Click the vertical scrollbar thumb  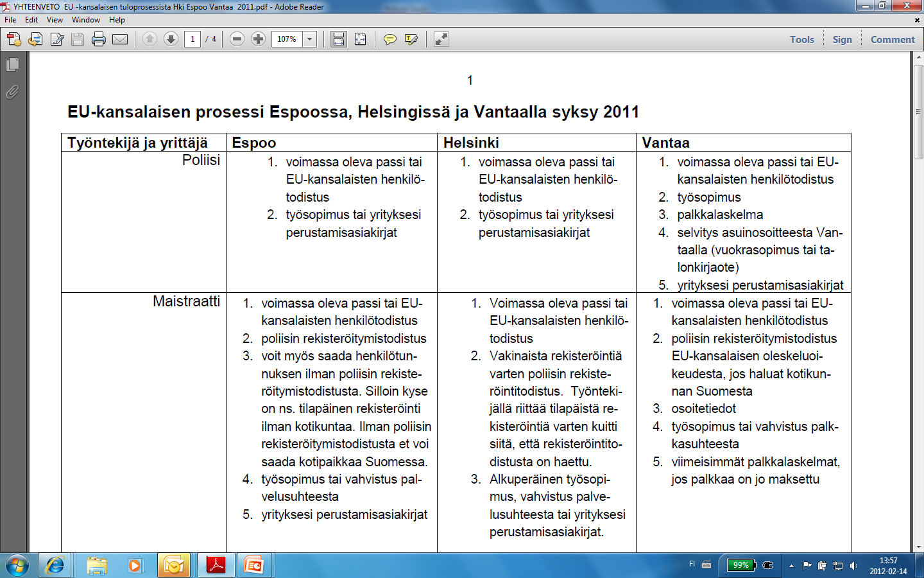[918, 112]
